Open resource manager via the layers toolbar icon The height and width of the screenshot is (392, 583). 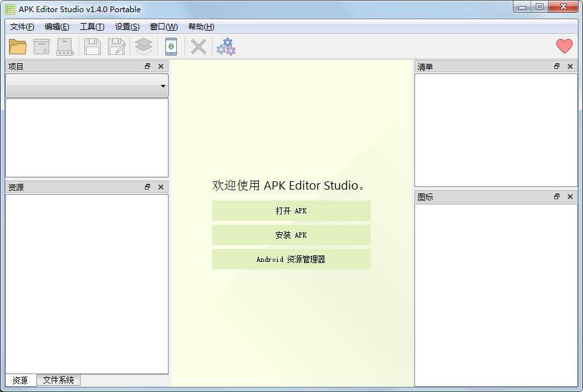pyautogui.click(x=143, y=46)
